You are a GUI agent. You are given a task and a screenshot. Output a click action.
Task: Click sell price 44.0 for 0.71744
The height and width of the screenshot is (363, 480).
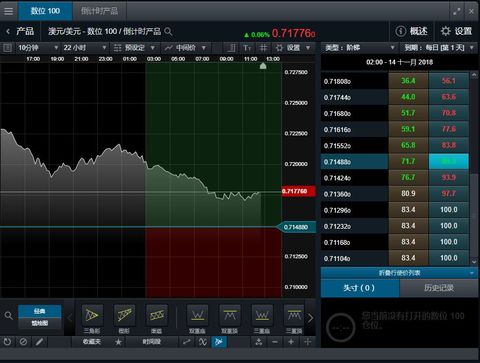click(x=408, y=97)
